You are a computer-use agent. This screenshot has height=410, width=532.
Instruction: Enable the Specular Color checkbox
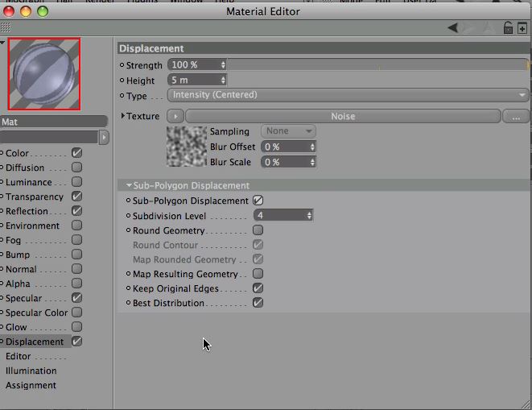pos(77,313)
